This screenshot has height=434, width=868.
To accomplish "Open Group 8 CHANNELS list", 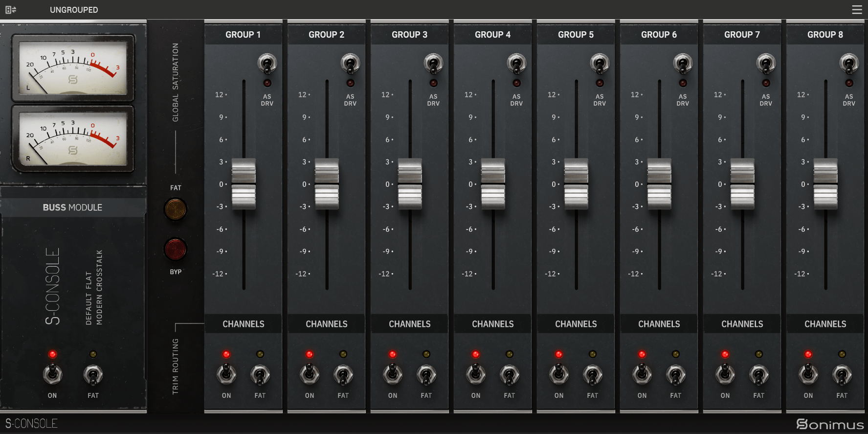I will click(825, 324).
